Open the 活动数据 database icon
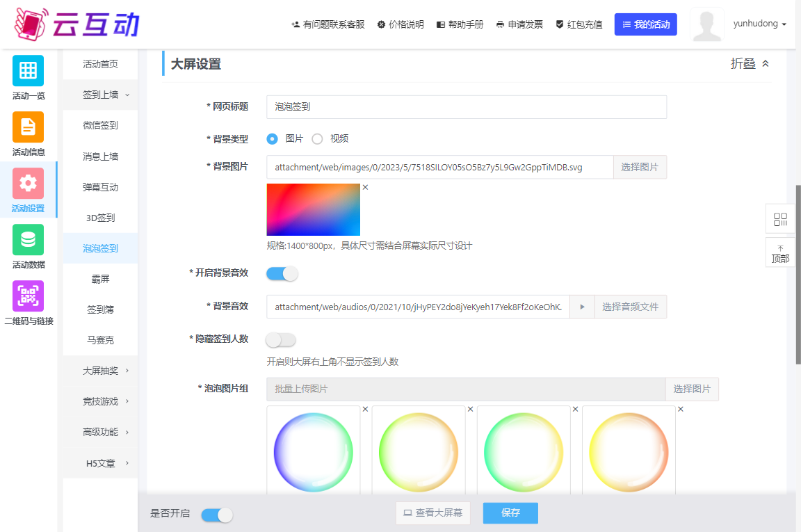 [x=28, y=239]
